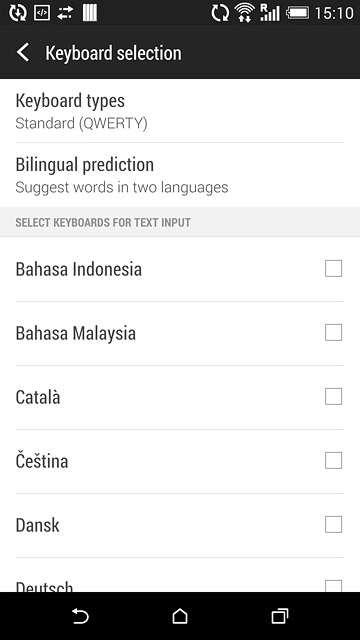Tap the Dansk language label
The height and width of the screenshot is (640, 360).
38,525
